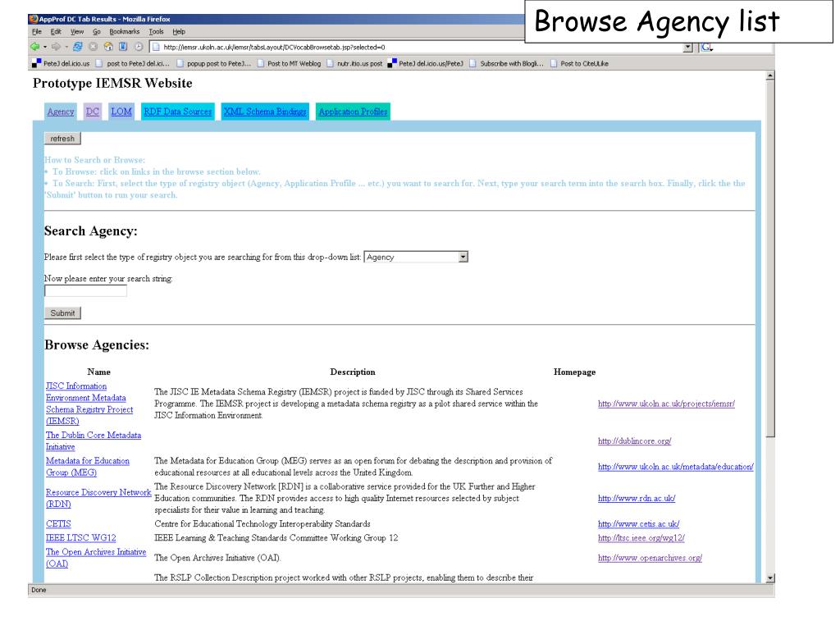The width and height of the screenshot is (840, 630).
Task: Open the 'post to PeteJ del.ici...' bookmark
Action: coord(132,64)
